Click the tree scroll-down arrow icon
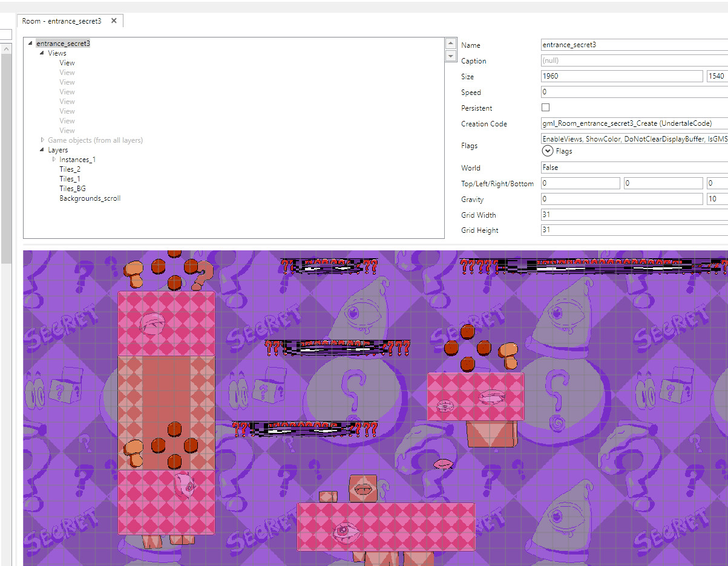 [450, 56]
